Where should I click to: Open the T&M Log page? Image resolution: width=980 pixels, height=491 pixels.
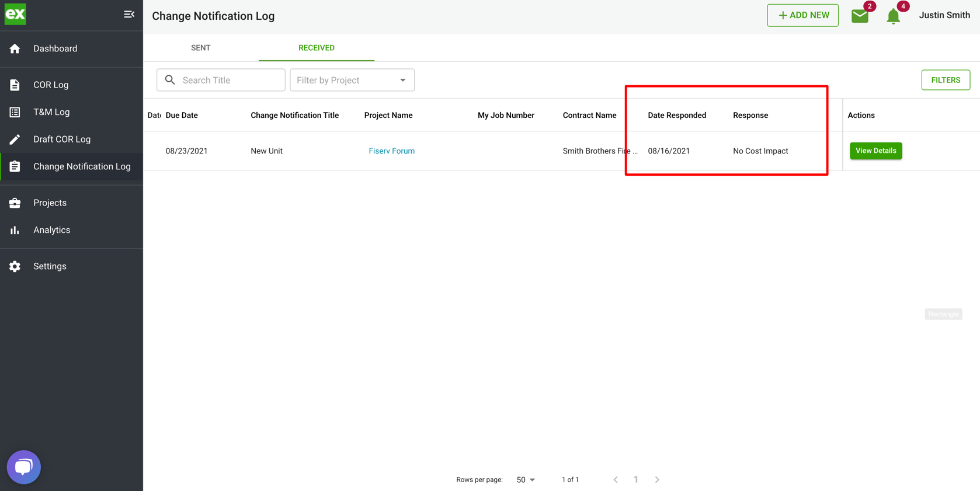(x=51, y=112)
